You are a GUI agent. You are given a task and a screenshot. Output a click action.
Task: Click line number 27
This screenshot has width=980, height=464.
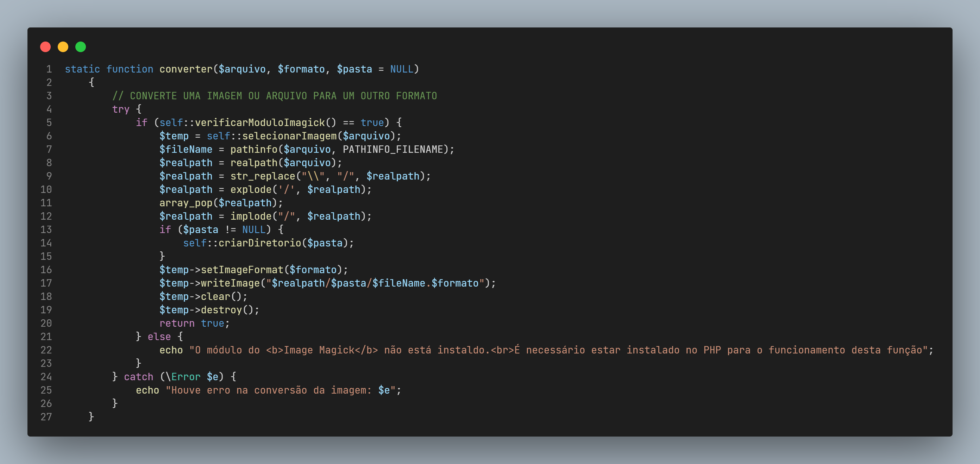tap(46, 417)
